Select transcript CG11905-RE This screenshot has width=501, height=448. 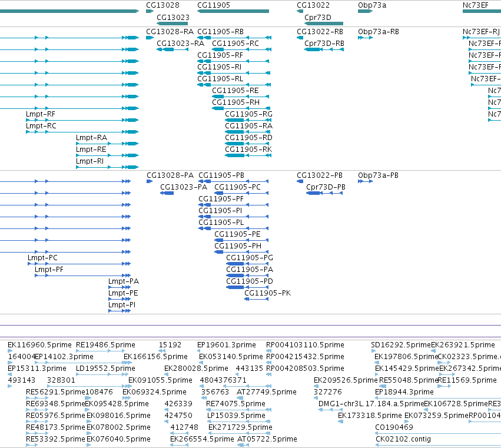pos(235,91)
